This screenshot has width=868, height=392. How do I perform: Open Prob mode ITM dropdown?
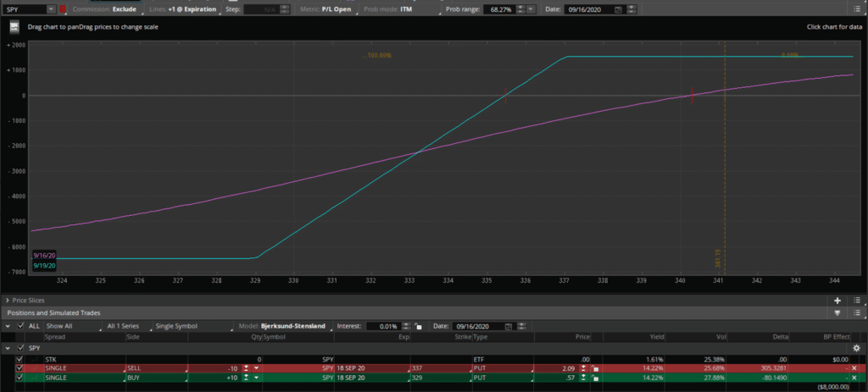pos(403,9)
